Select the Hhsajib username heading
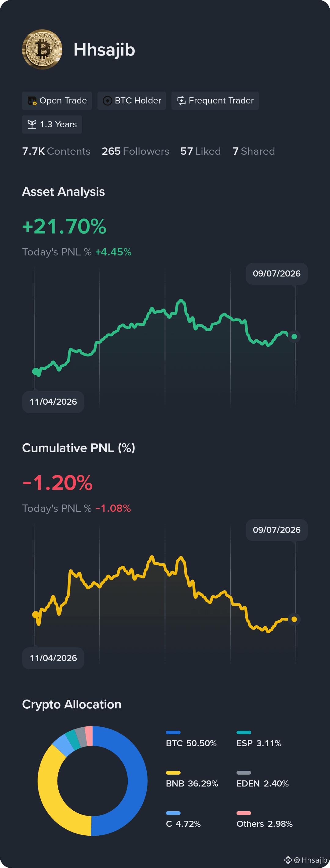 pos(104,50)
